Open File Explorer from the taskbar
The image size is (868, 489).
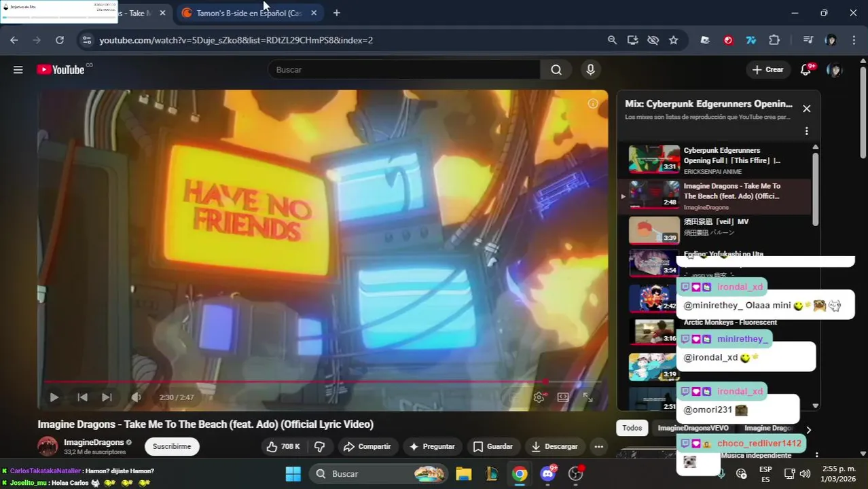click(463, 474)
